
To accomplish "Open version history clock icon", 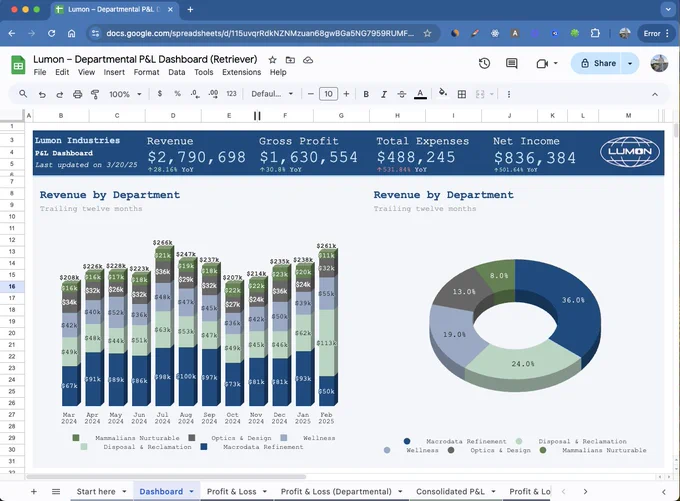I will (484, 63).
